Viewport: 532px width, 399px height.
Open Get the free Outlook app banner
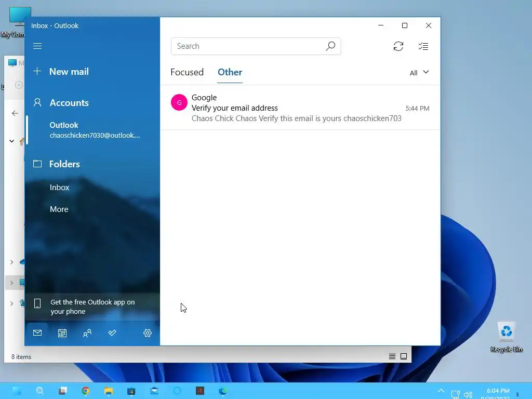(92, 307)
